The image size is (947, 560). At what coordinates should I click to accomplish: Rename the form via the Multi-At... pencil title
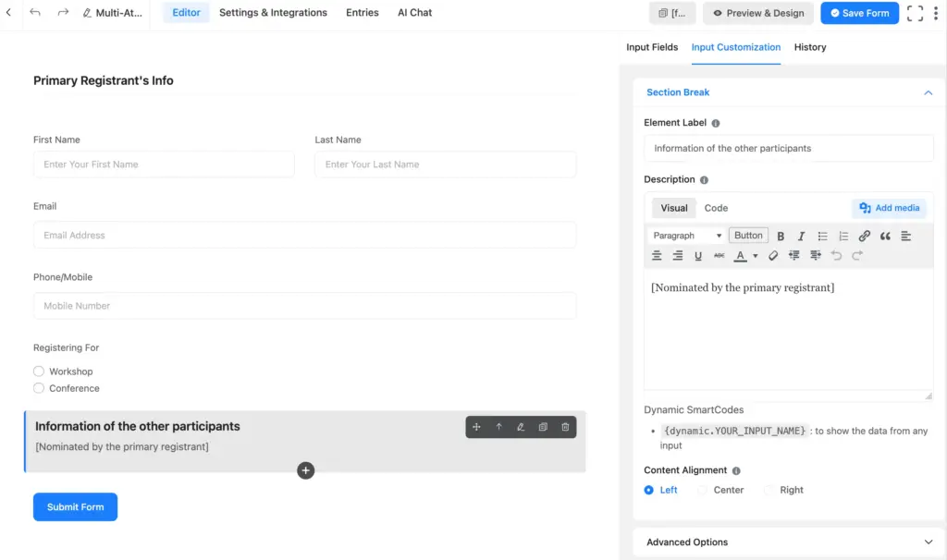112,13
